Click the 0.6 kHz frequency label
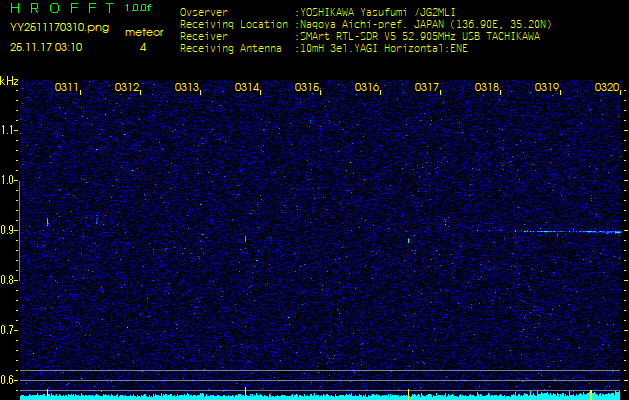 pyautogui.click(x=9, y=380)
